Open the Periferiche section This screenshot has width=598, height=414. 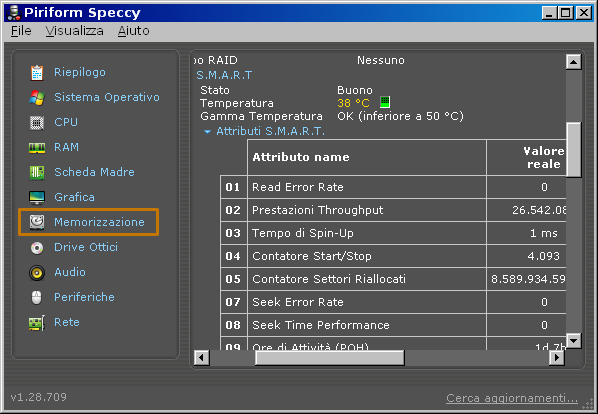pyautogui.click(x=84, y=297)
